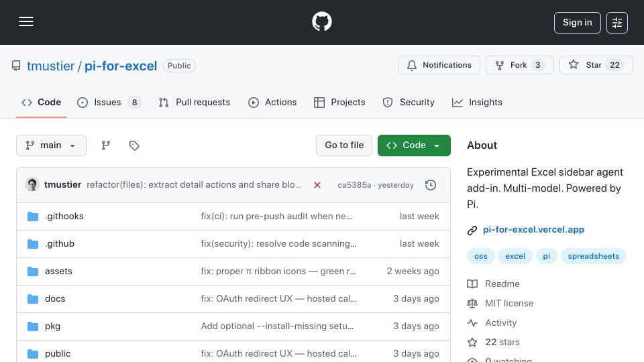Click the Star count badge 22
Screen dimensions: 644x362
point(614,65)
